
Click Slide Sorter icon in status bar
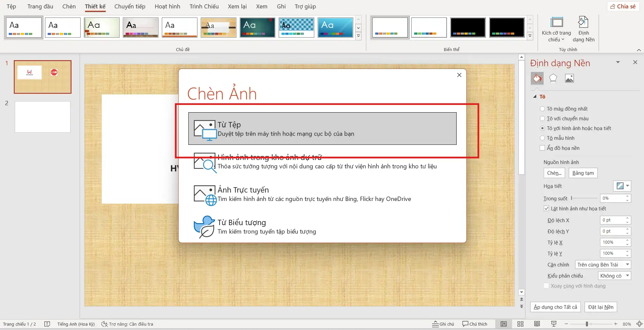(x=520, y=324)
